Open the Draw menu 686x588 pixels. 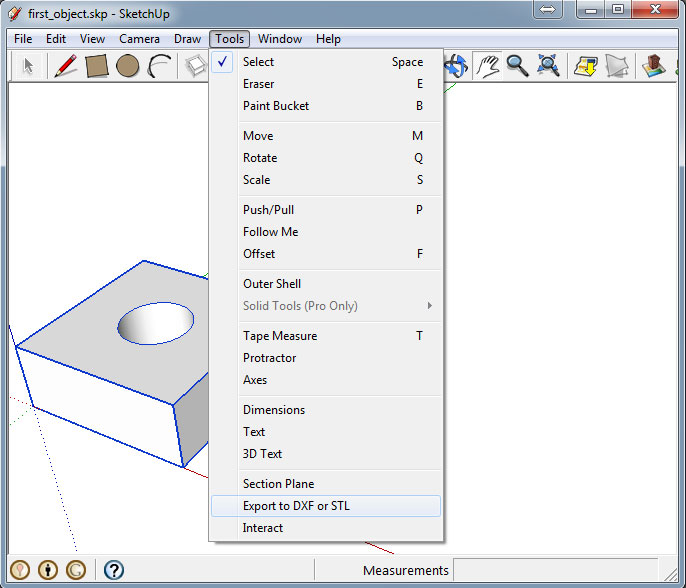(x=187, y=39)
